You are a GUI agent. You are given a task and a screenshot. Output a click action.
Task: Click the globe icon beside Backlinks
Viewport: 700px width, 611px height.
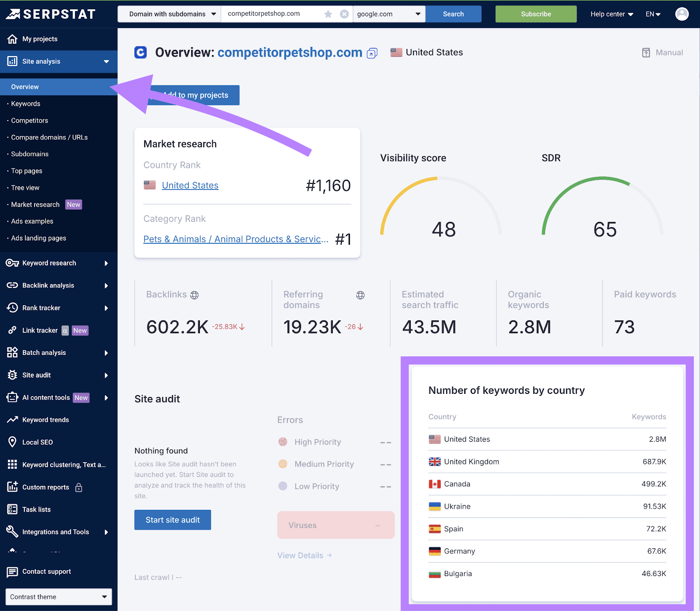point(194,295)
